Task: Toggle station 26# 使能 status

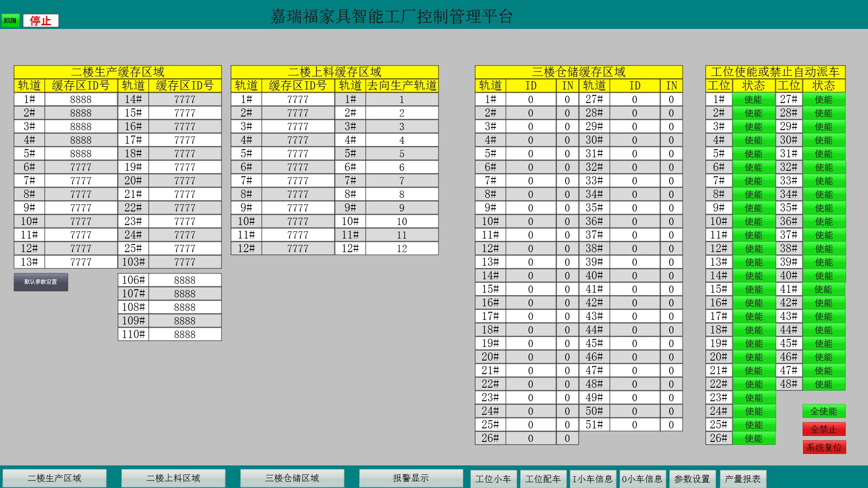Action: [754, 438]
